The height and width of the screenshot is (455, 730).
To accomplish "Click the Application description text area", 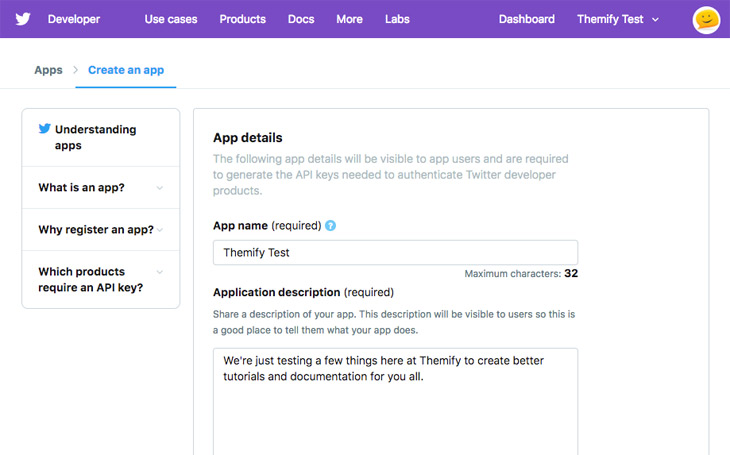I will tap(395, 401).
